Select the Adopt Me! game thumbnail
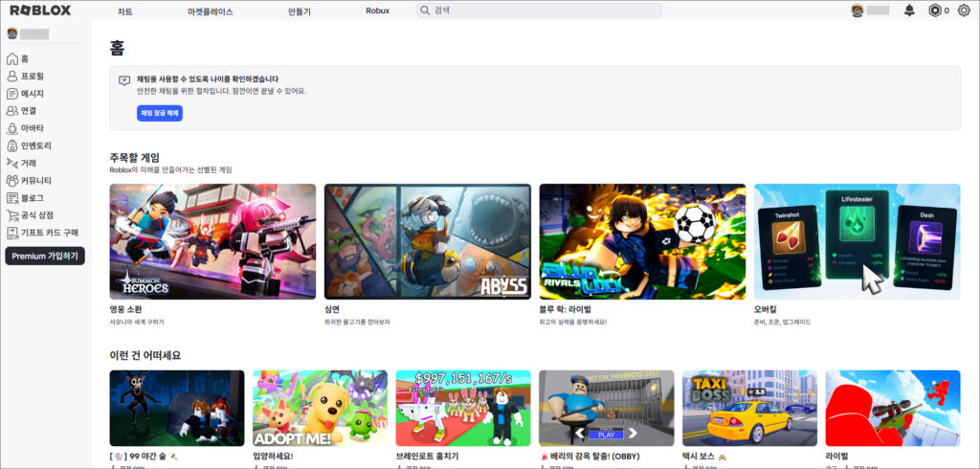Viewport: 980px width, 469px height. 320,408
